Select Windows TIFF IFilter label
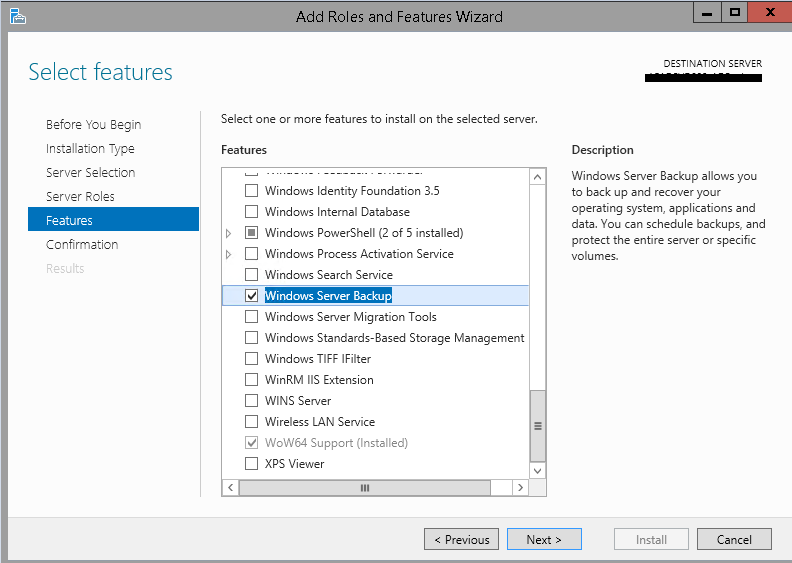Viewport: 792px width, 563px height. click(318, 359)
